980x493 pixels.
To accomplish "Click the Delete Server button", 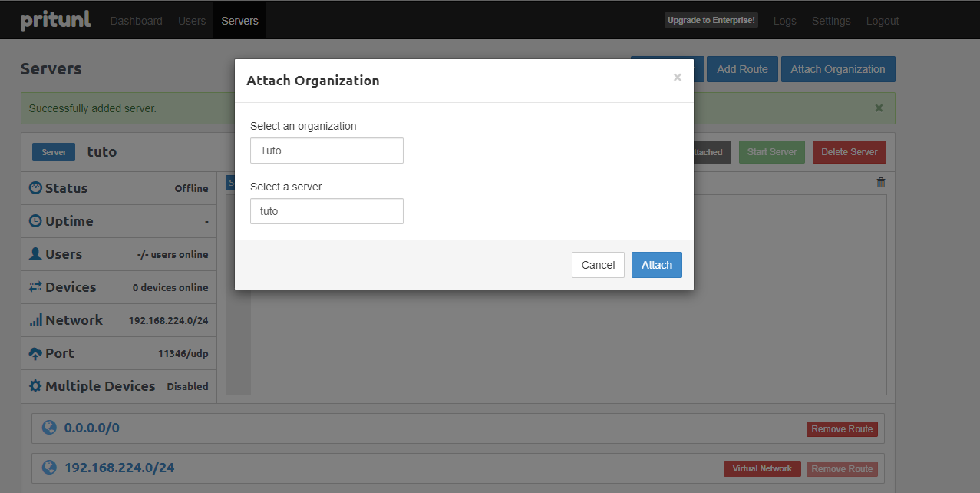I will pyautogui.click(x=850, y=152).
